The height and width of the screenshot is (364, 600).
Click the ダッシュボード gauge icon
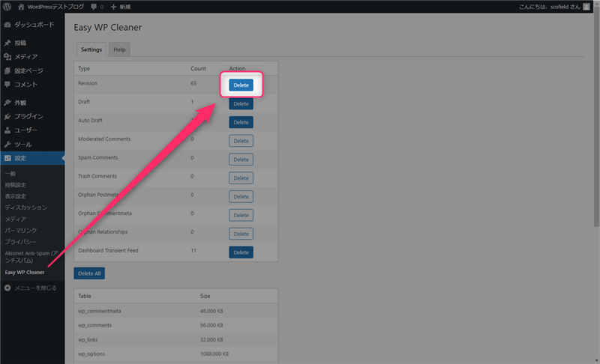7,25
